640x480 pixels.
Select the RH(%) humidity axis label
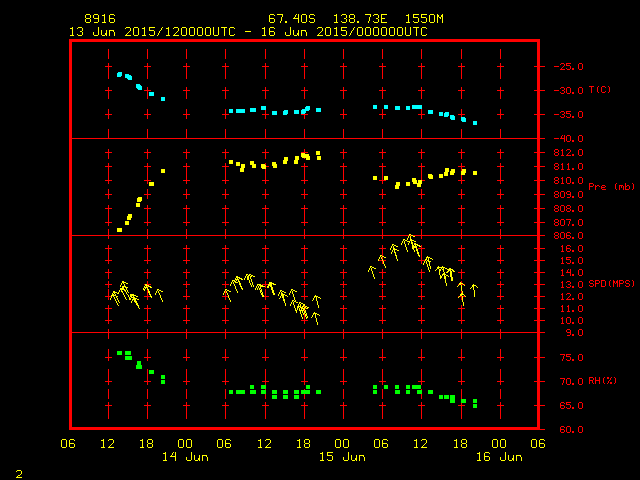pyautogui.click(x=603, y=381)
